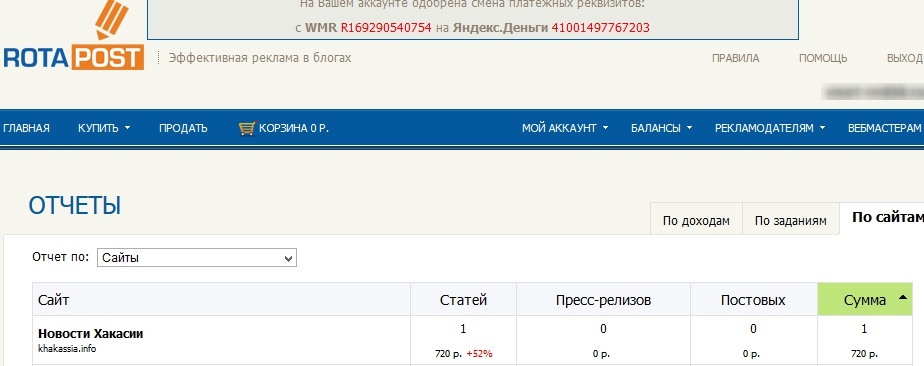924x366 pixels.
Task: Open the Помощь link
Action: tap(823, 58)
